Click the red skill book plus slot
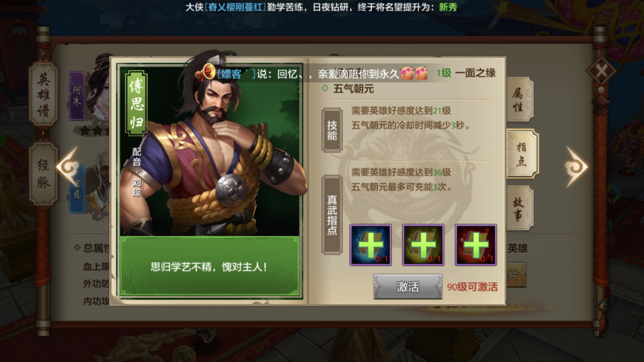644x362 pixels. 475,245
